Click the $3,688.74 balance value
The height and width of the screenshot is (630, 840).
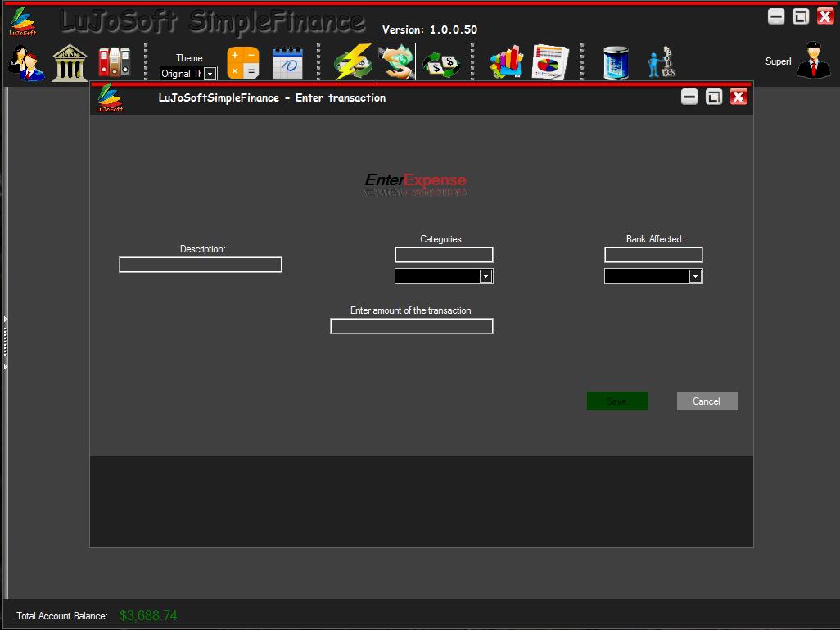(x=148, y=615)
